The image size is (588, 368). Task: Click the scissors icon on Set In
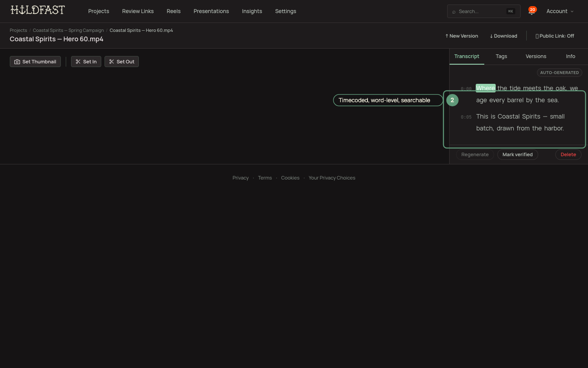tap(78, 62)
